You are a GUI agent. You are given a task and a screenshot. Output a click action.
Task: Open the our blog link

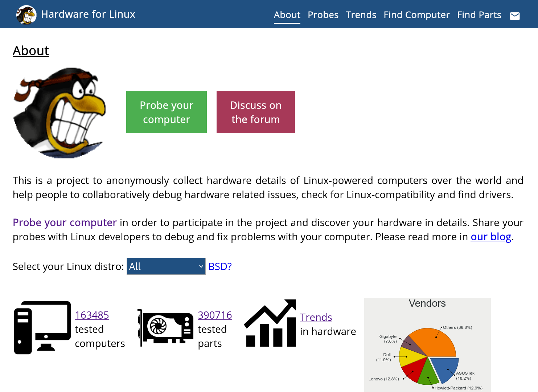pyautogui.click(x=490, y=236)
